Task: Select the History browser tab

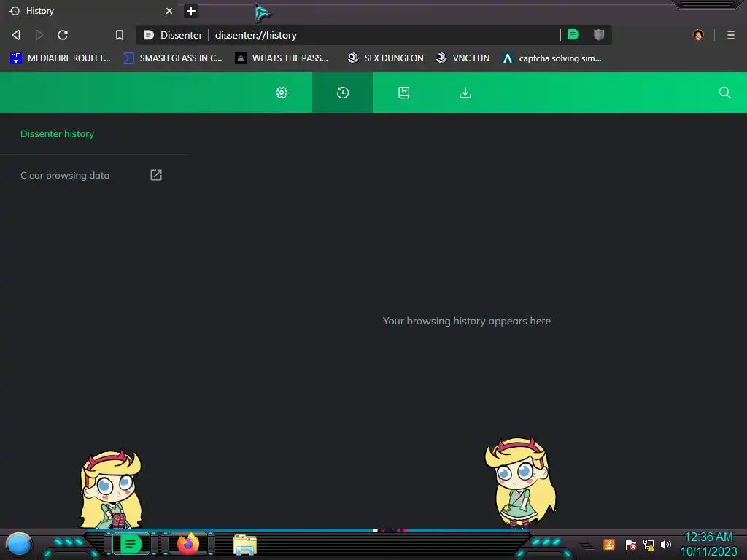Action: pyautogui.click(x=91, y=10)
